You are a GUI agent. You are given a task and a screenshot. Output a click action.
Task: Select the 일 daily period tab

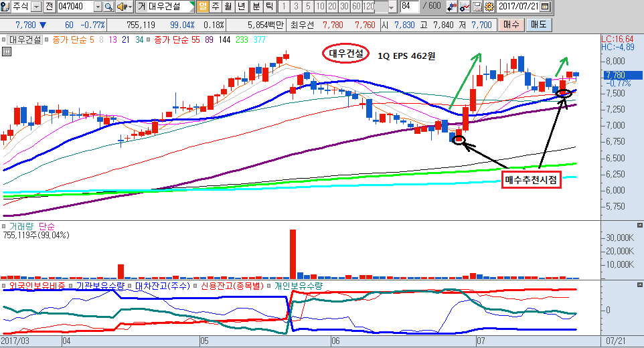pos(202,7)
